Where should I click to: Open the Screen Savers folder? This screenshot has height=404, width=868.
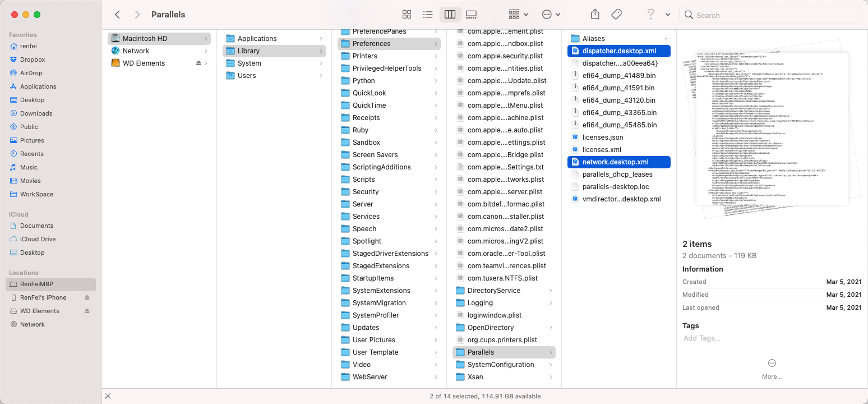[x=389, y=154]
